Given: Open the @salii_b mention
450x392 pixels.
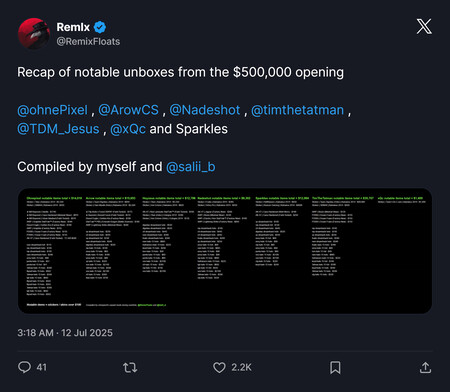Looking at the screenshot, I should click(x=191, y=167).
